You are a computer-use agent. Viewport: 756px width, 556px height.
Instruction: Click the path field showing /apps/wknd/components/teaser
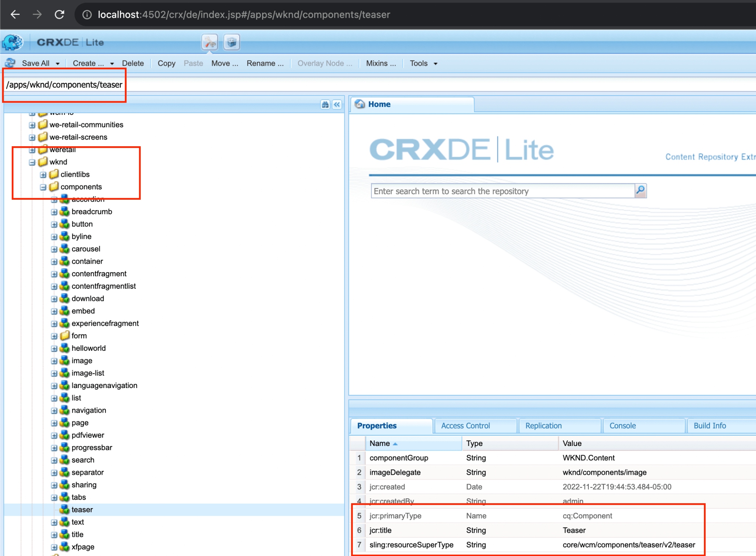click(x=64, y=85)
